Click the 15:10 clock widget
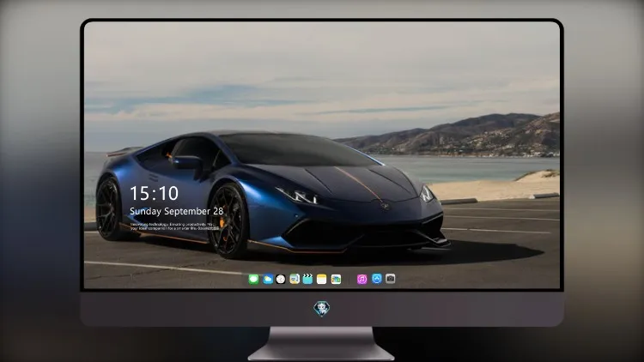The image size is (644, 362). click(x=154, y=193)
